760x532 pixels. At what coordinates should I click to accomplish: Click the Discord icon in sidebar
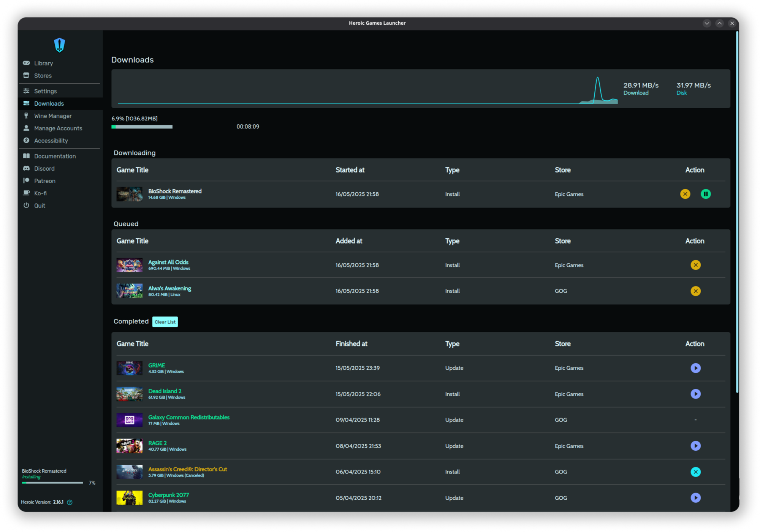point(26,168)
